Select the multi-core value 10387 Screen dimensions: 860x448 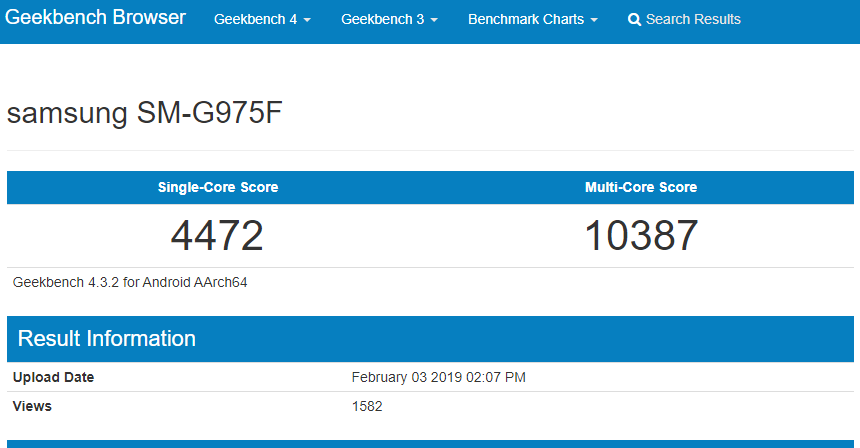tap(641, 236)
